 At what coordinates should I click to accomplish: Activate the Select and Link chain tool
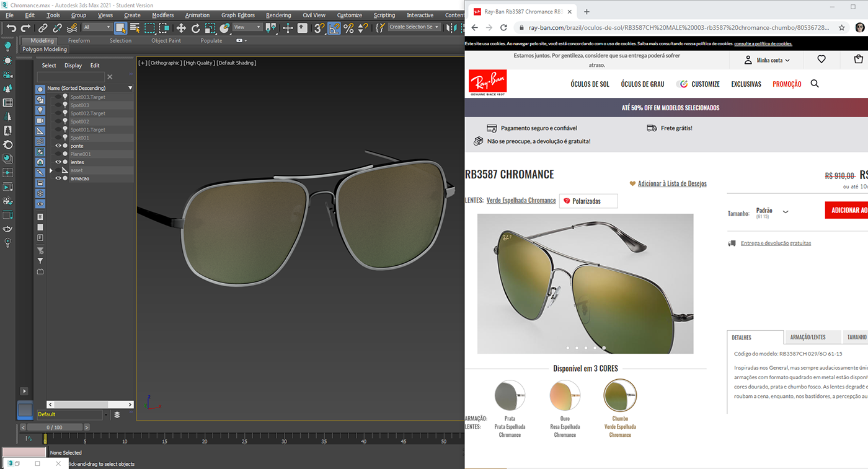pyautogui.click(x=43, y=28)
